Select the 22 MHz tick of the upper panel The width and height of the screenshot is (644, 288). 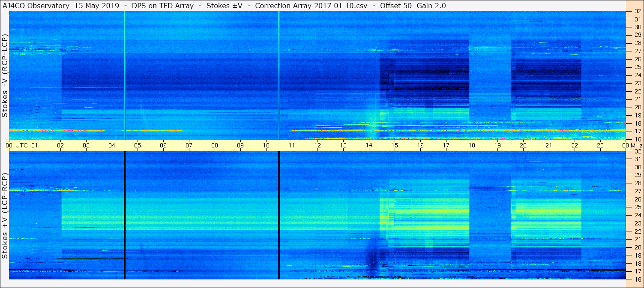(637, 91)
